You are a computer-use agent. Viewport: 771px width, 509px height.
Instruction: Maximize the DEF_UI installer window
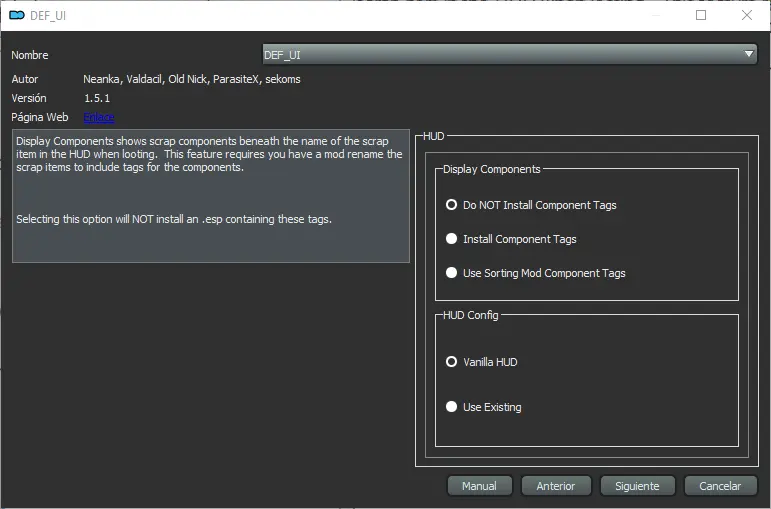(x=701, y=15)
